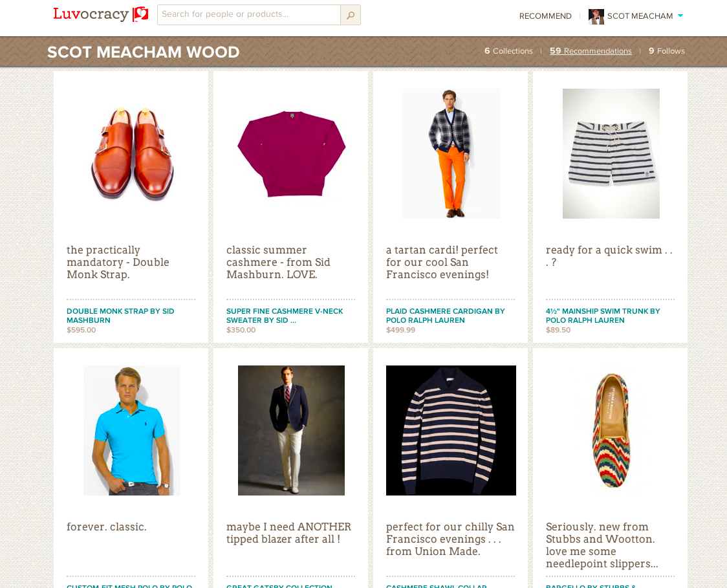Viewport: 727px width, 588px height.
Task: Click 'Seriously. new from Stubbs and Wootton' caption
Action: point(602,545)
